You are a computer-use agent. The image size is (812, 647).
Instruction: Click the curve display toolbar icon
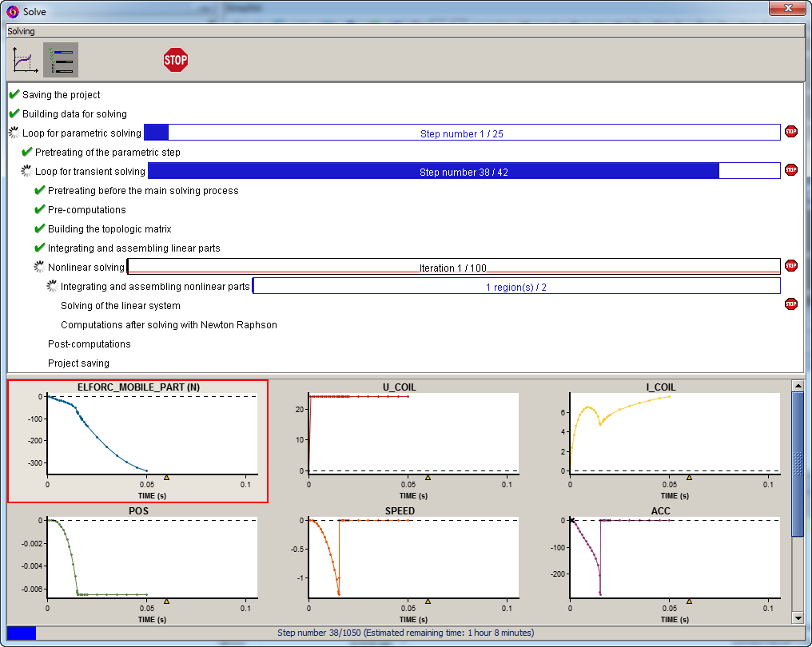click(25, 60)
